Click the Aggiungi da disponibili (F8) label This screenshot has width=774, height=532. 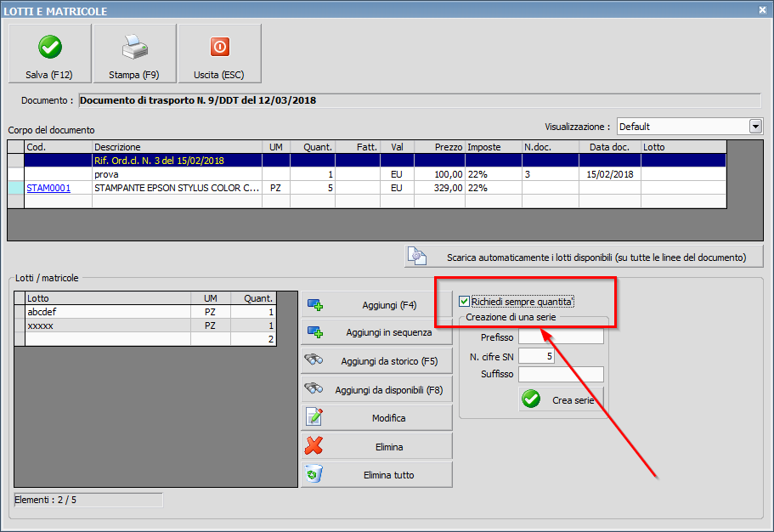click(x=389, y=390)
